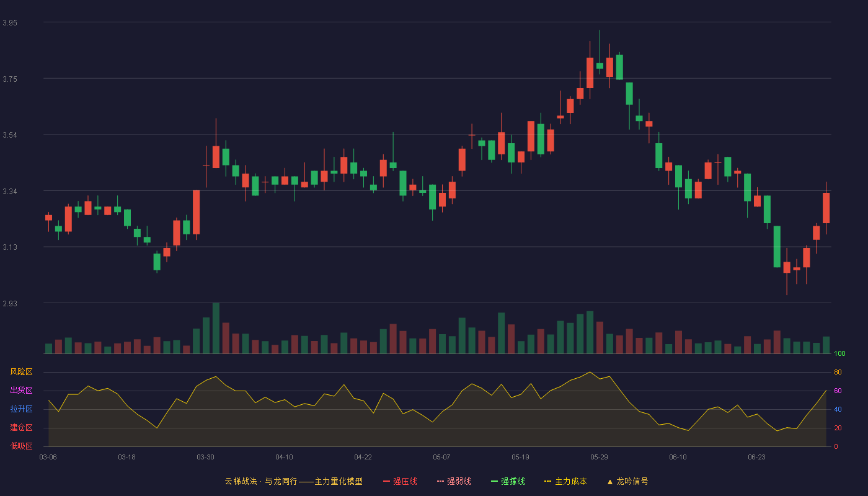Viewport: 868px width, 496px height.
Task: Click the 3.75 price axis label
Action: [x=10, y=79]
